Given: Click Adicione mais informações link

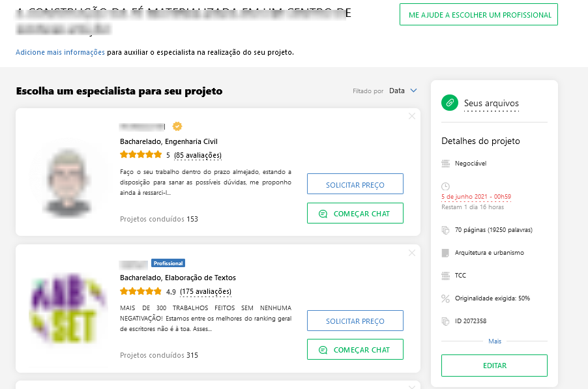Looking at the screenshot, I should (60, 52).
